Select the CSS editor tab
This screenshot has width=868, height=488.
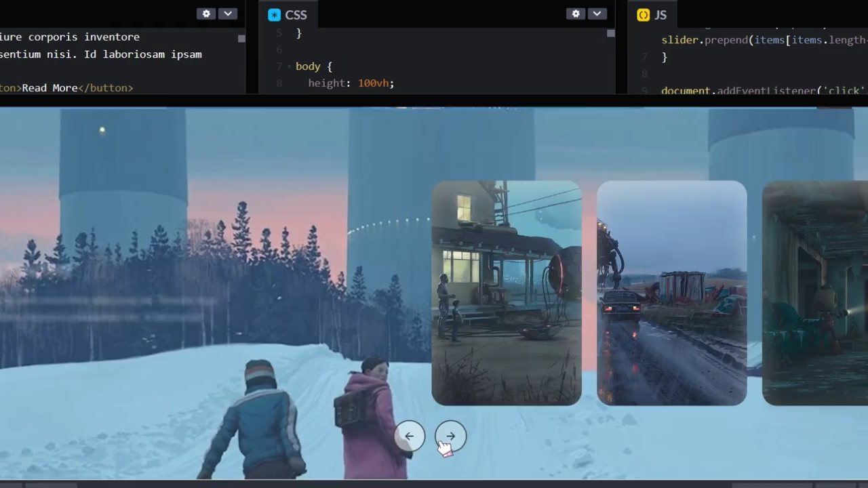[288, 15]
